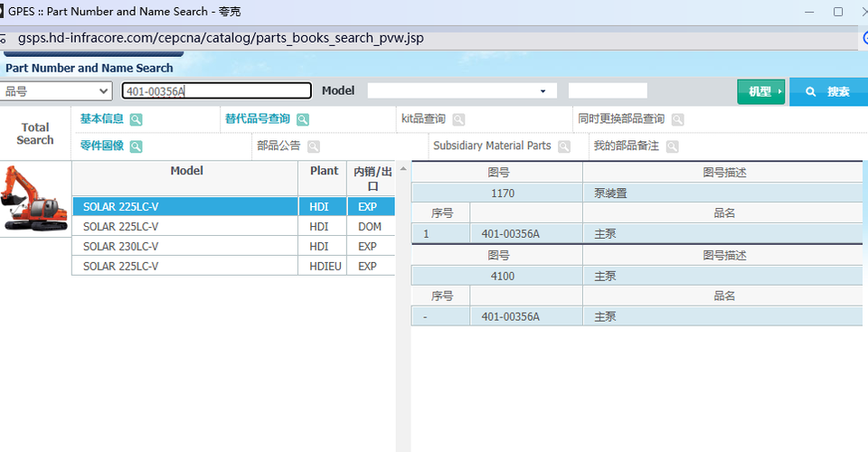Click magnifier icon next to 基本信息
The image size is (868, 452).
tap(136, 119)
